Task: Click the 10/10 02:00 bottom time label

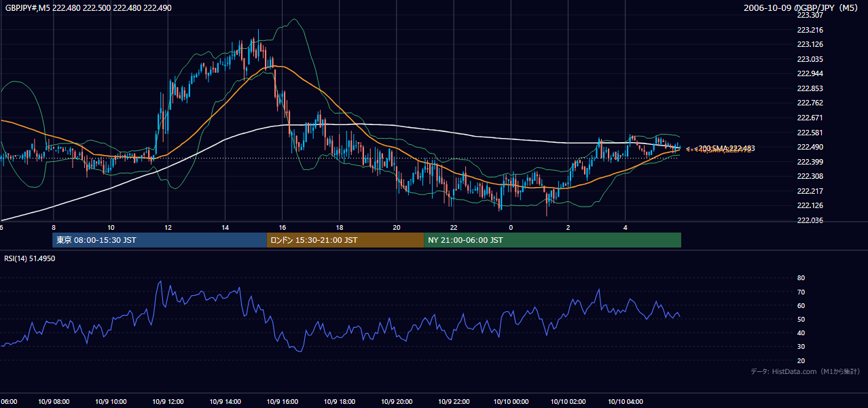Action: (x=568, y=402)
